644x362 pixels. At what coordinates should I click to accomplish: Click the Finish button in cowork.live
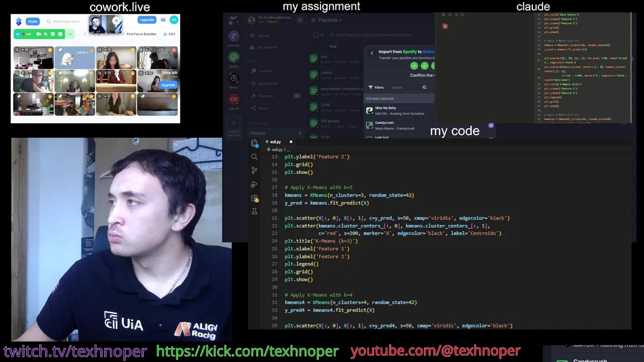point(33,21)
